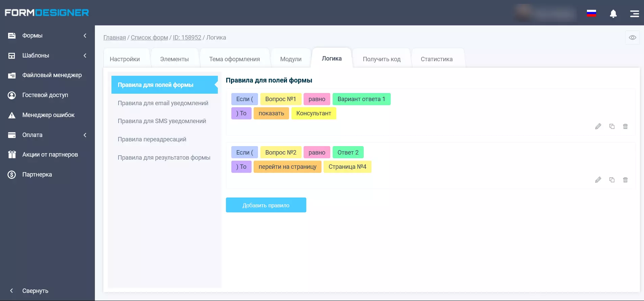
Task: Click the eye preview icon
Action: point(633,38)
